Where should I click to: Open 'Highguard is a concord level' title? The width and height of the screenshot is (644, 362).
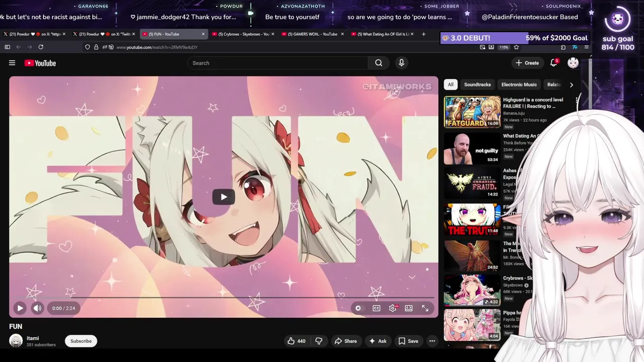point(533,103)
